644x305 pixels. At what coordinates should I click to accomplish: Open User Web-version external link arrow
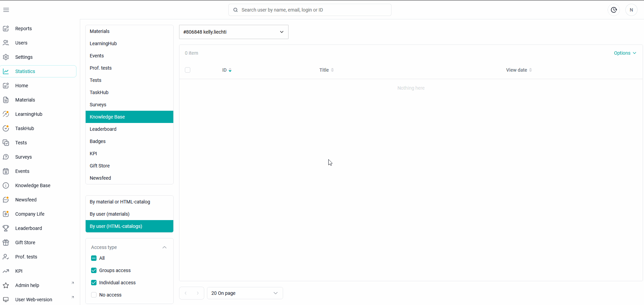72,297
